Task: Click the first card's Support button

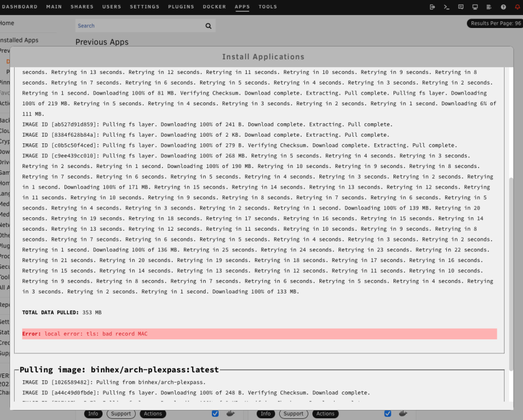Action: click(x=121, y=414)
